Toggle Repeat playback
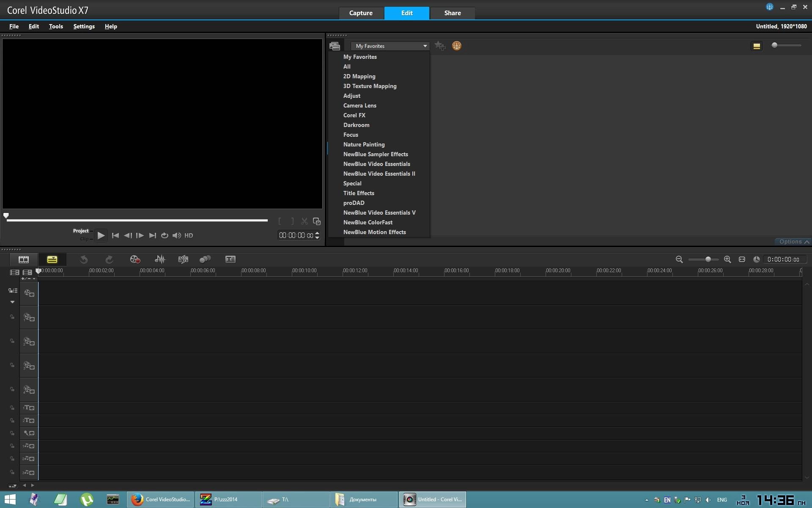Screen dimensions: 812x508 (x=165, y=235)
